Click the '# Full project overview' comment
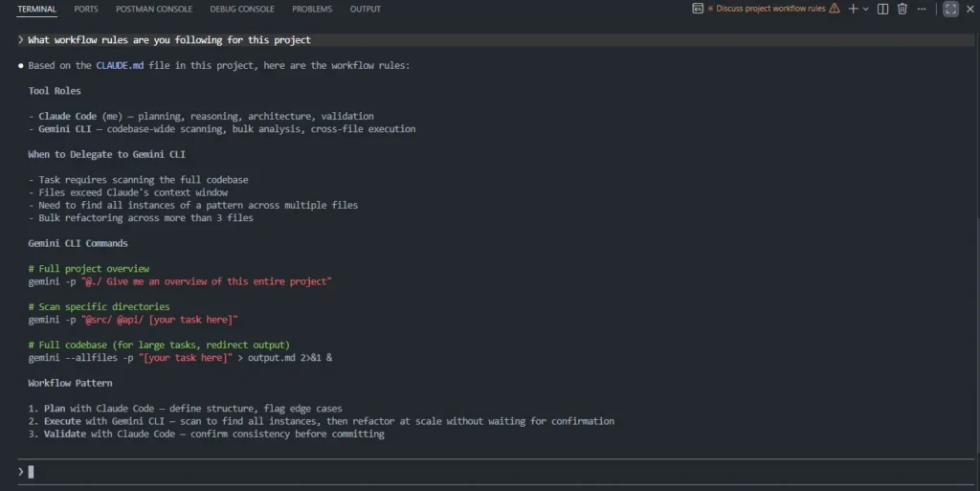Image resolution: width=980 pixels, height=491 pixels. click(89, 269)
